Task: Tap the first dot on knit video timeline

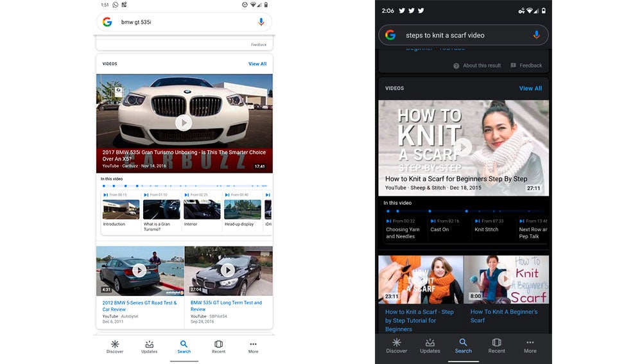Action: 388,211
